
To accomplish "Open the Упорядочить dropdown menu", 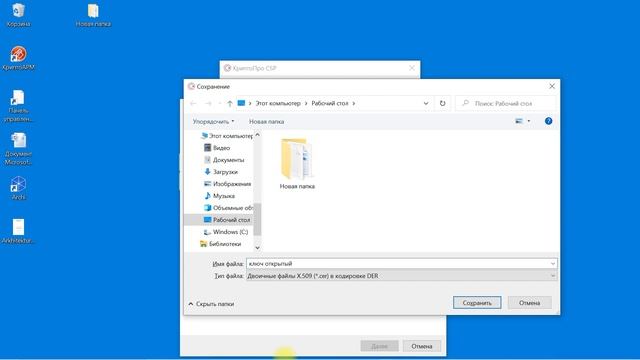I will [213, 121].
